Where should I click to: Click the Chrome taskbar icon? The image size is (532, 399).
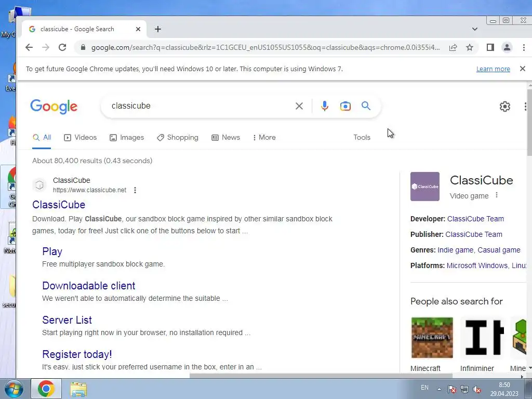(46, 389)
